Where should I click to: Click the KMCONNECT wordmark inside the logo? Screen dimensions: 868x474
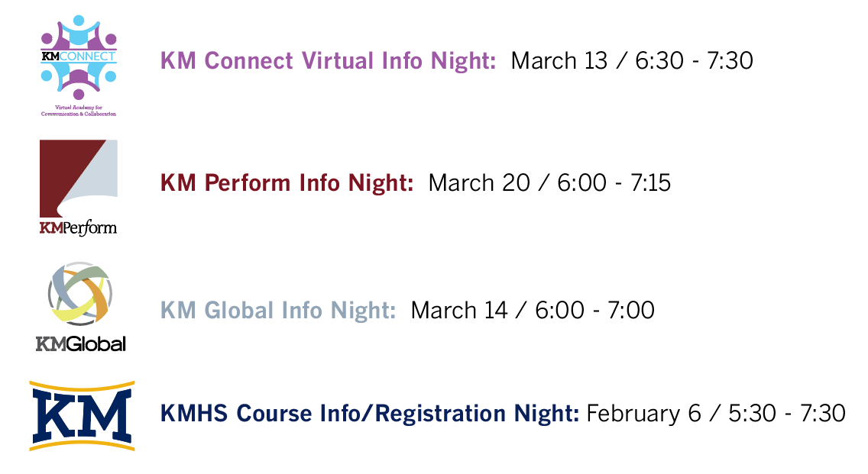coord(79,56)
